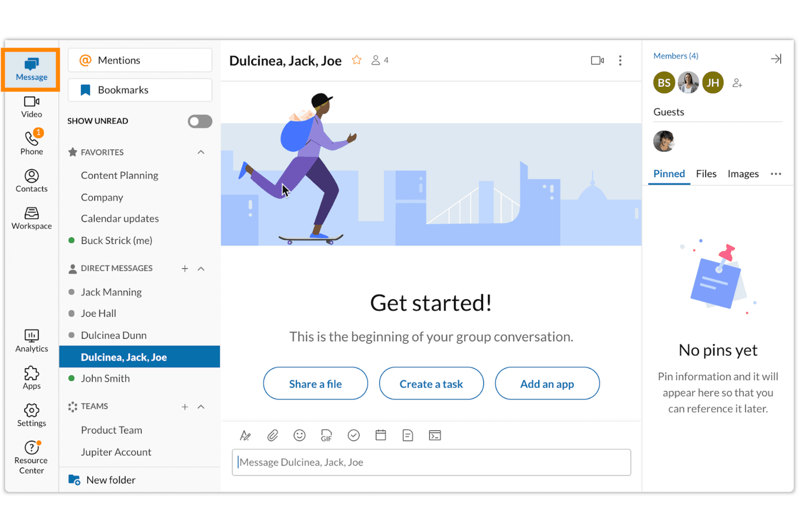Add a calendar event from composer toolbar
Image resolution: width=798 pixels, height=532 pixels.
[381, 435]
